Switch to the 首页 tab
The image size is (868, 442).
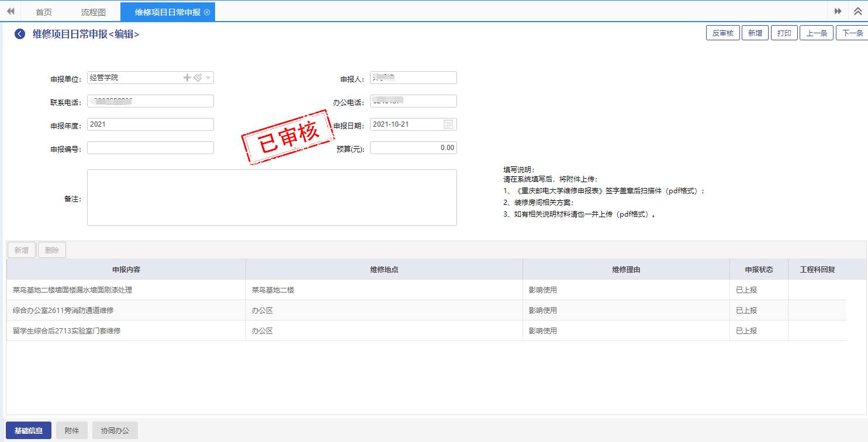click(x=44, y=12)
